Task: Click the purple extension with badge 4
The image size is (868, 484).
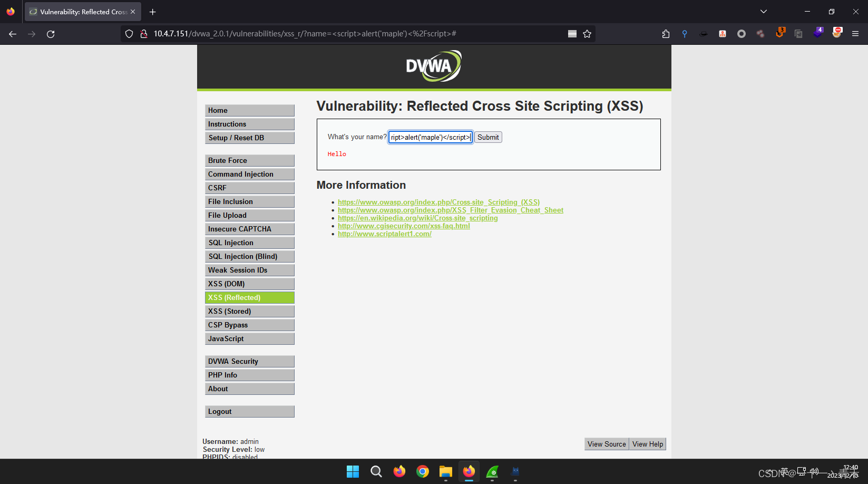Action: (818, 33)
